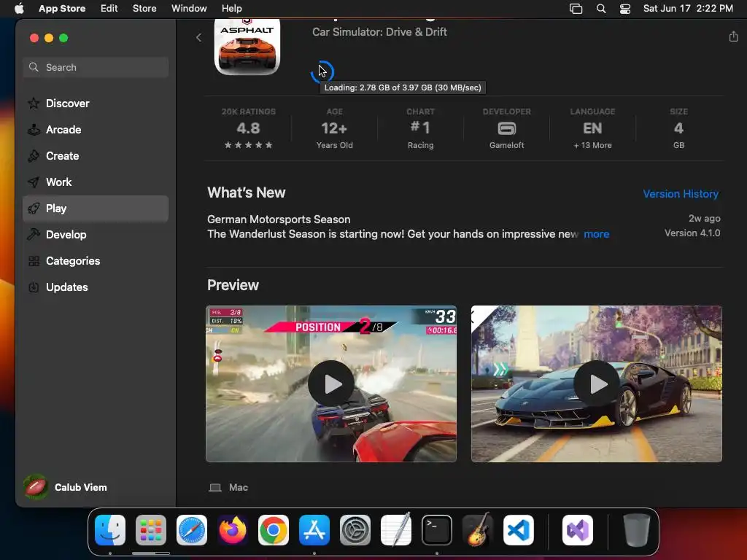This screenshot has width=747, height=560.
Task: Click the Stage Manager menu bar icon
Action: (576, 9)
